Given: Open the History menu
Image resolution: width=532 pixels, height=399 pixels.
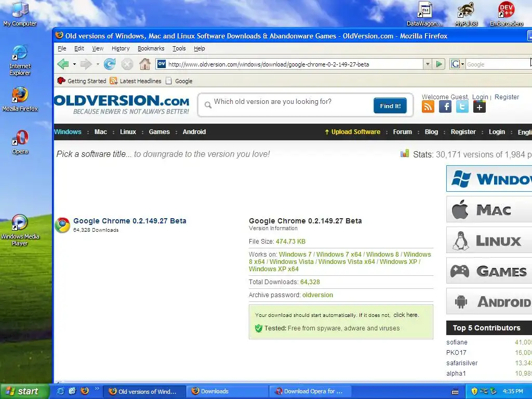Looking at the screenshot, I should [121, 48].
